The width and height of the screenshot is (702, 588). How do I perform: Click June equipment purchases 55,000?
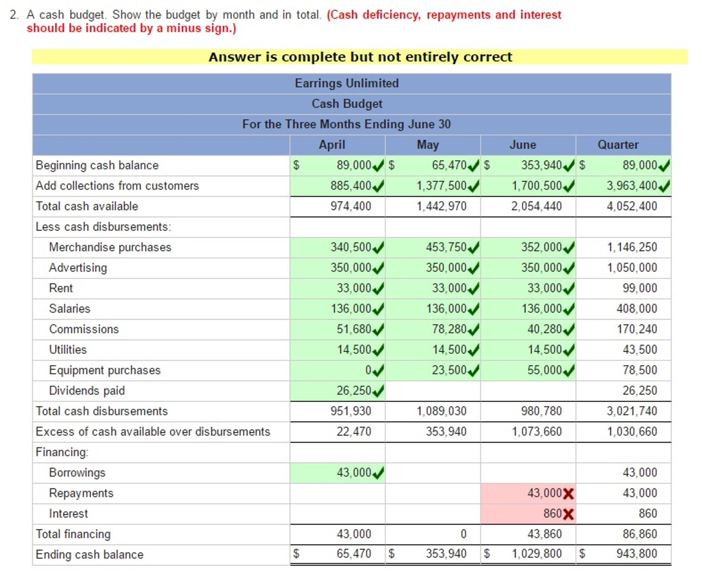click(x=528, y=370)
